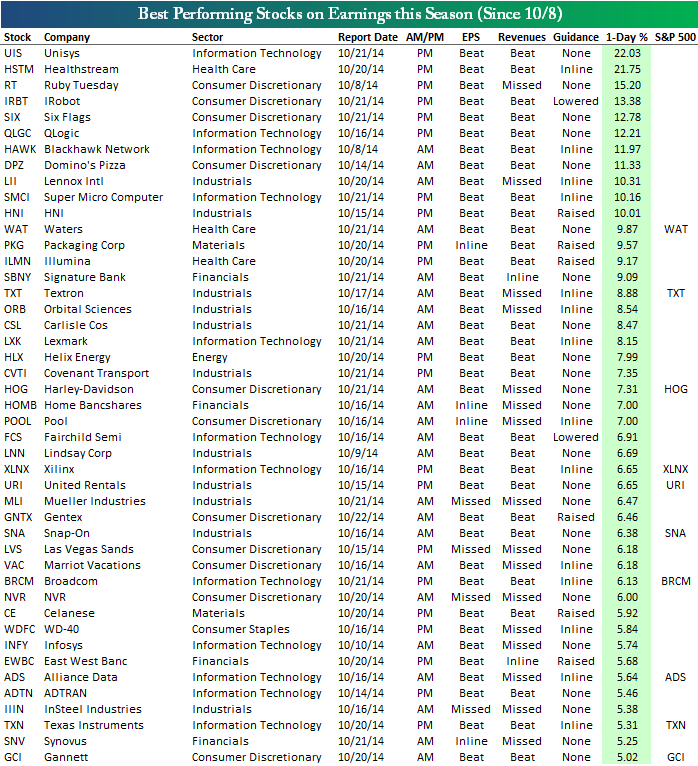Select the WD-40 Consumer Staples cell
The width and height of the screenshot is (698, 766).
click(x=241, y=629)
